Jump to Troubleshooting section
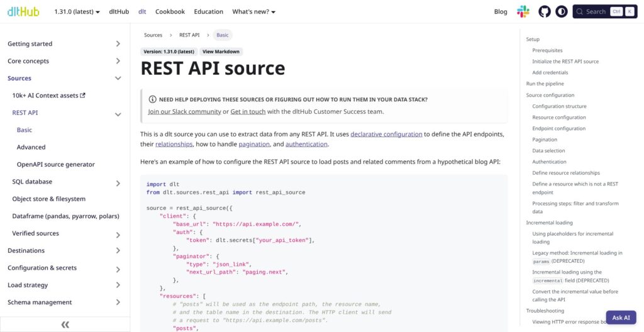Screen dimensions: 644x332 click(545, 311)
